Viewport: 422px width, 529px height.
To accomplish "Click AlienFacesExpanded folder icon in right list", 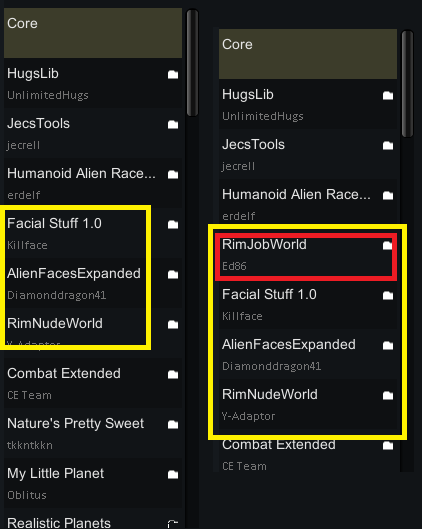I will point(388,345).
